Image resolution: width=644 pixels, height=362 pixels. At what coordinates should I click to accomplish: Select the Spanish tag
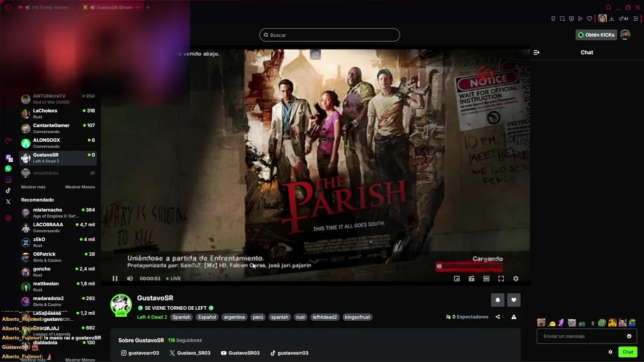[181, 317]
